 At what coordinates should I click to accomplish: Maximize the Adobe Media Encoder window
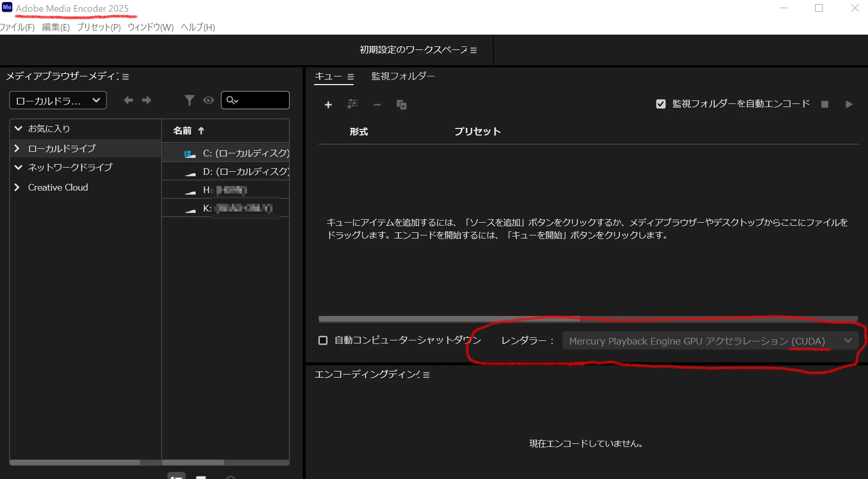click(819, 8)
